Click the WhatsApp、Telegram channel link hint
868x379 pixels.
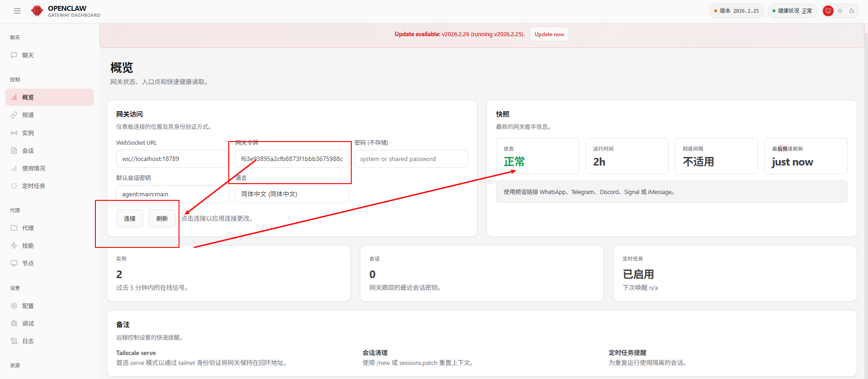click(672, 192)
